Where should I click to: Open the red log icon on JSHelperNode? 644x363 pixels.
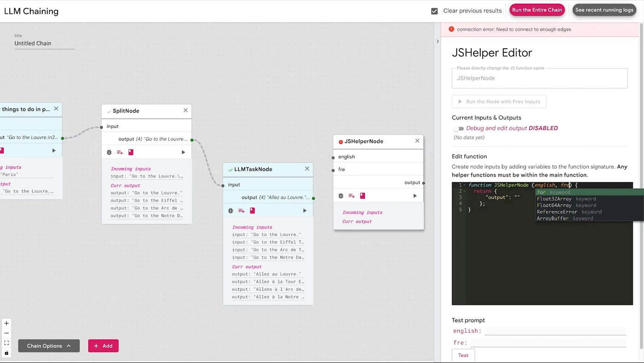coord(362,196)
